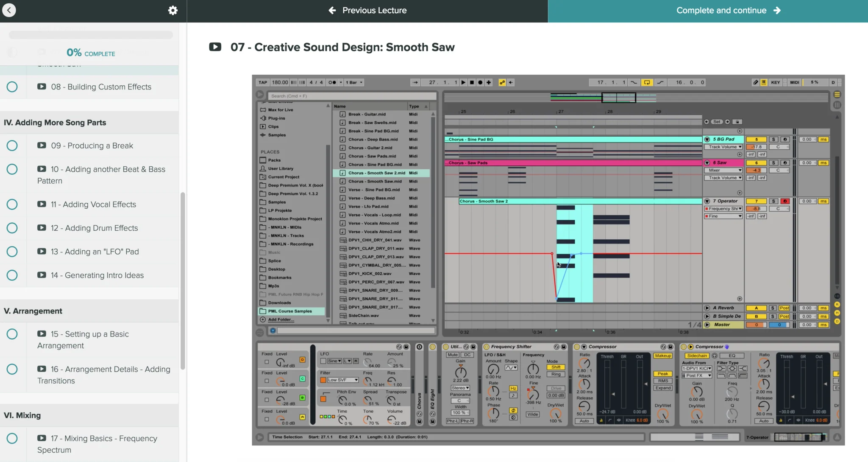Screen dimensions: 868x462
Task: Click the Ableton browser search field
Action: [x=352, y=96]
